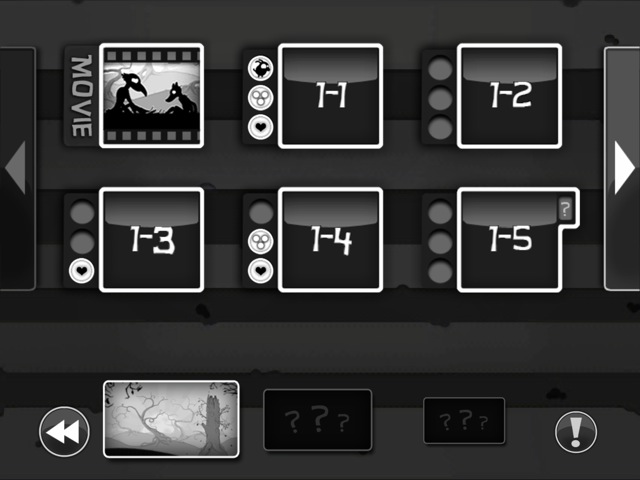Click the heart badge beside level 1-1
This screenshot has height=480, width=640.
pos(260,127)
